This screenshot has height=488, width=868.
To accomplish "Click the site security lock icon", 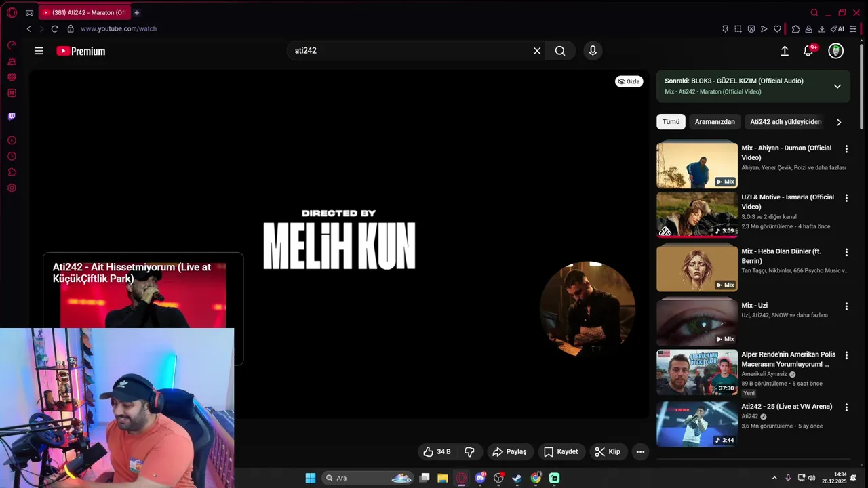I will tap(71, 28).
